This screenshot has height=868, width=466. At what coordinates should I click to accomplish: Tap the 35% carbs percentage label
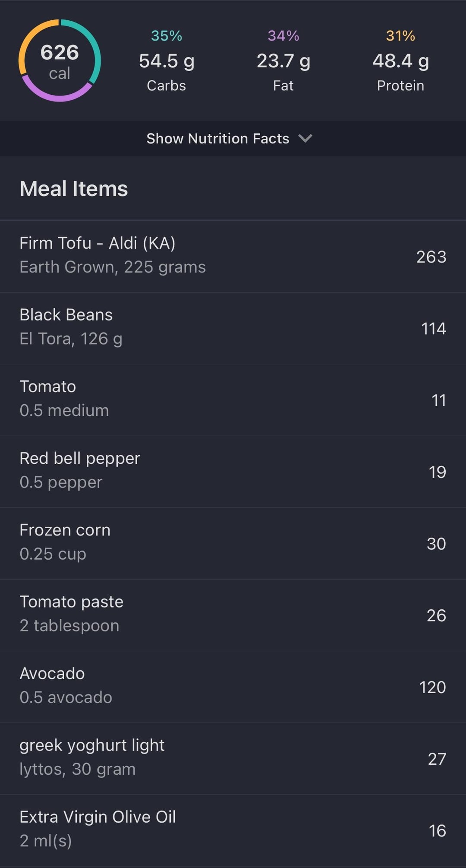[167, 35]
